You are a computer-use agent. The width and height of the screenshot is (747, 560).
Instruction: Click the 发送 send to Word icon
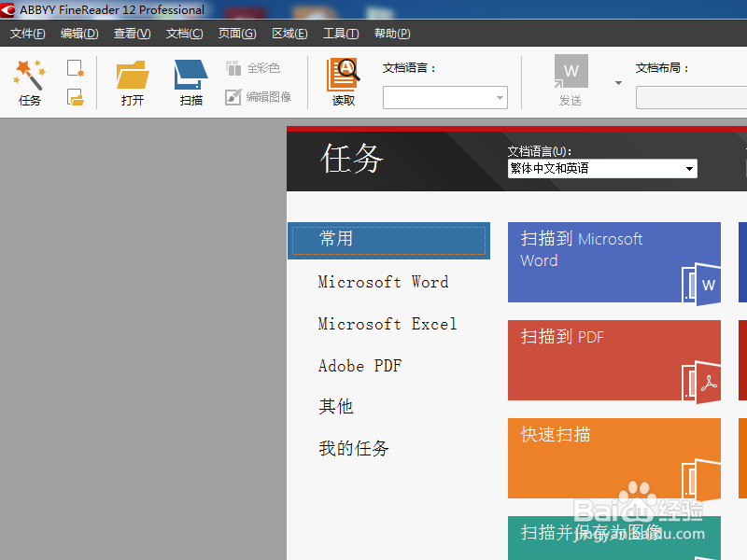[x=571, y=72]
